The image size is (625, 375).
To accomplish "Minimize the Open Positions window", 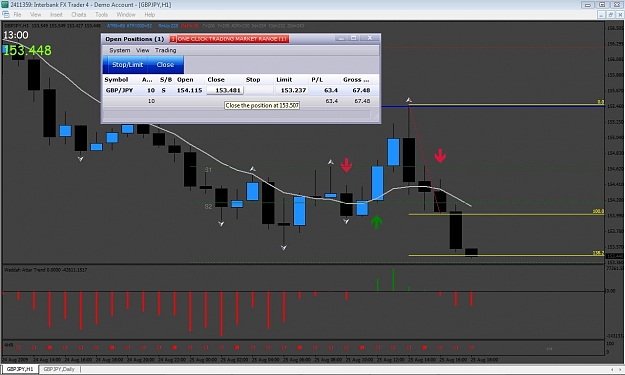I will coord(341,38).
